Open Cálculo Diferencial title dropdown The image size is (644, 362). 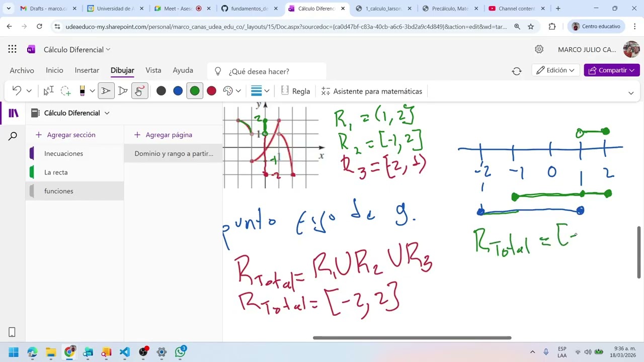pos(77,49)
